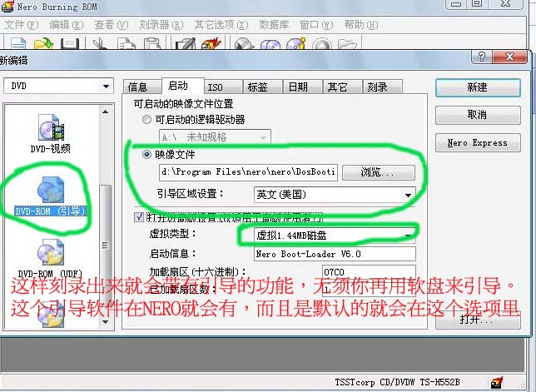The image size is (536, 392).
Task: Open the 文件(F) menu
Action: pyautogui.click(x=21, y=25)
